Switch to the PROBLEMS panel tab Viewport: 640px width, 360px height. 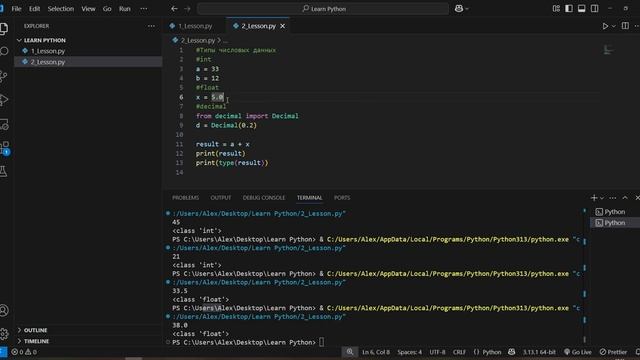[185, 198]
